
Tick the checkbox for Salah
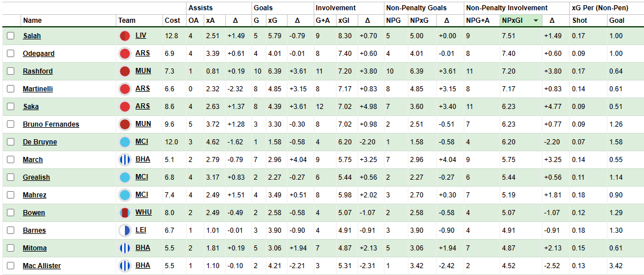pos(11,36)
